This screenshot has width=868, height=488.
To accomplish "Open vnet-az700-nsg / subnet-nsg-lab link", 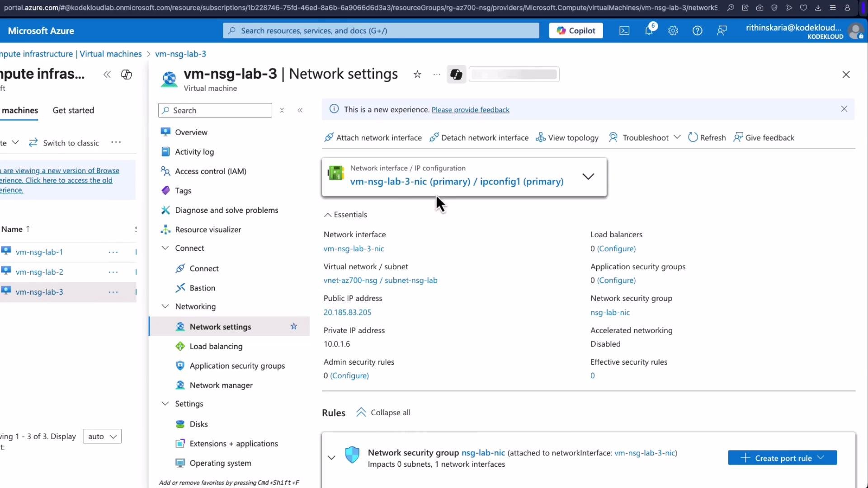I will click(x=381, y=280).
